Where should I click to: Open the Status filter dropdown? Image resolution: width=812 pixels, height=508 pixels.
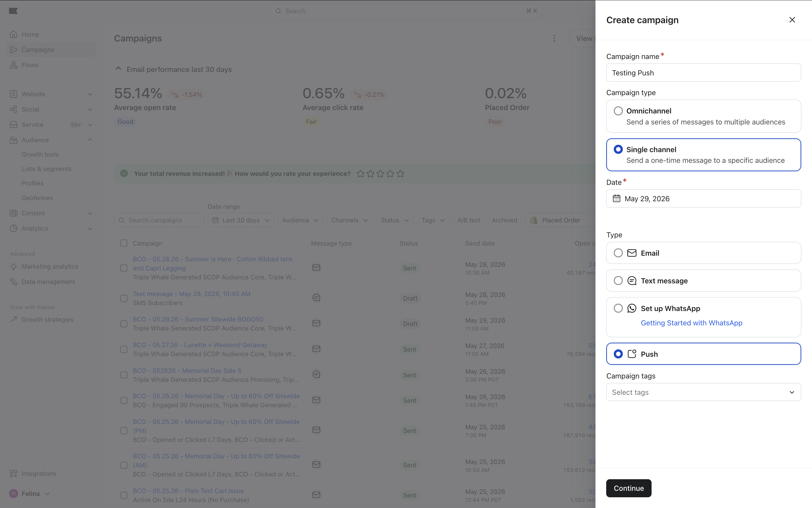[395, 220]
